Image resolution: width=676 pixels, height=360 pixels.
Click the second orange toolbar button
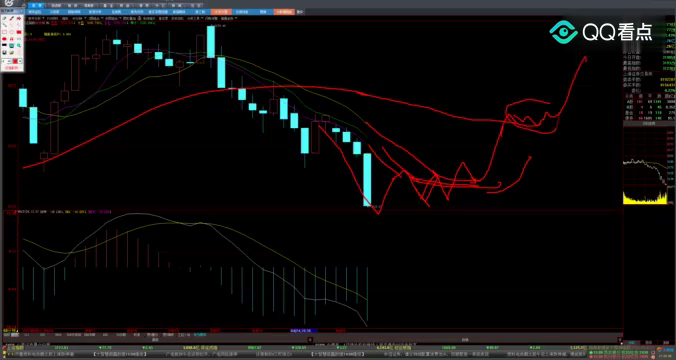tap(283, 12)
